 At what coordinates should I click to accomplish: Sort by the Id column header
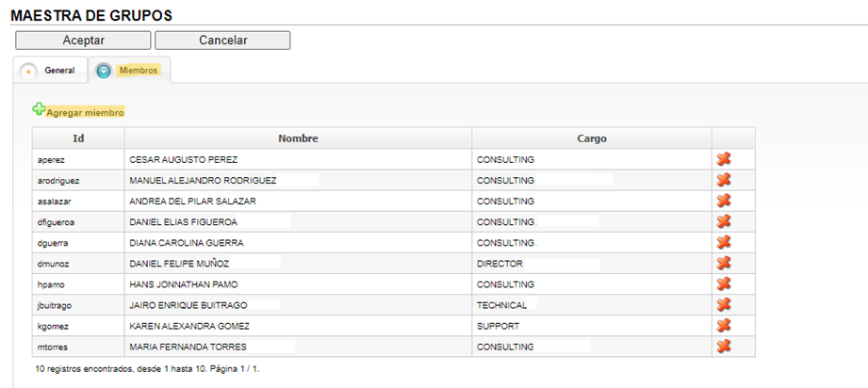coord(78,138)
